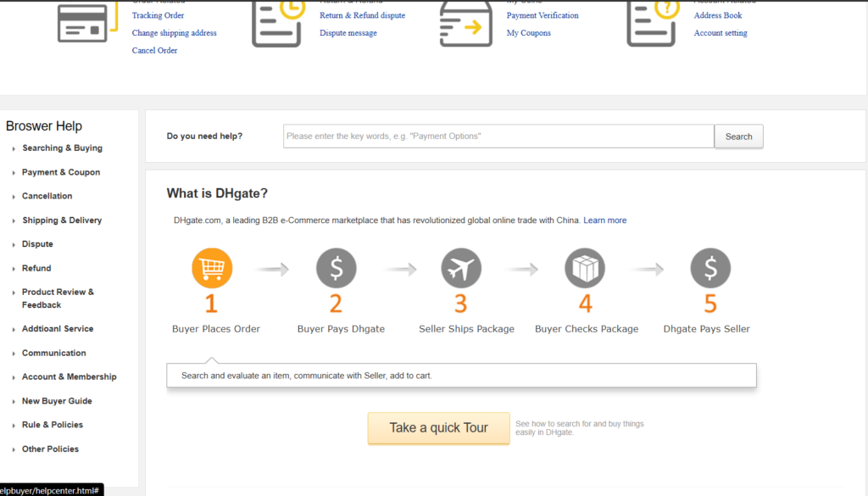Select the Buyer Places Order step label
Image resolution: width=868 pixels, height=496 pixels.
click(x=216, y=329)
